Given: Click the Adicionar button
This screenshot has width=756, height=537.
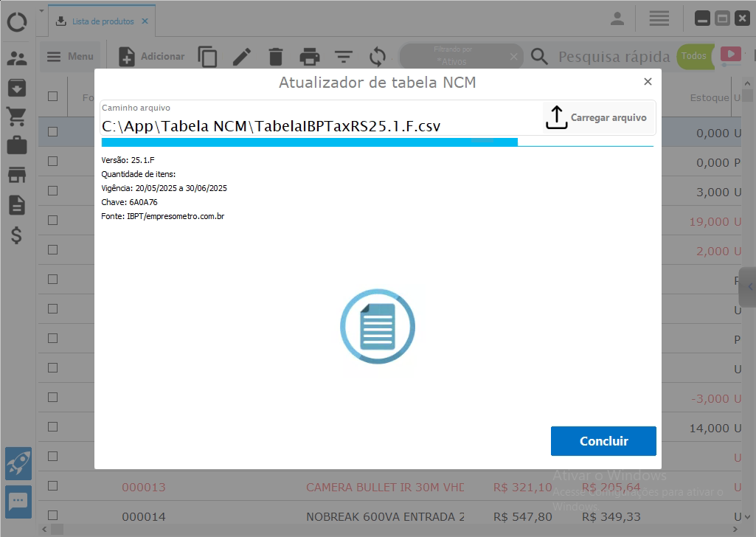Looking at the screenshot, I should tap(152, 57).
